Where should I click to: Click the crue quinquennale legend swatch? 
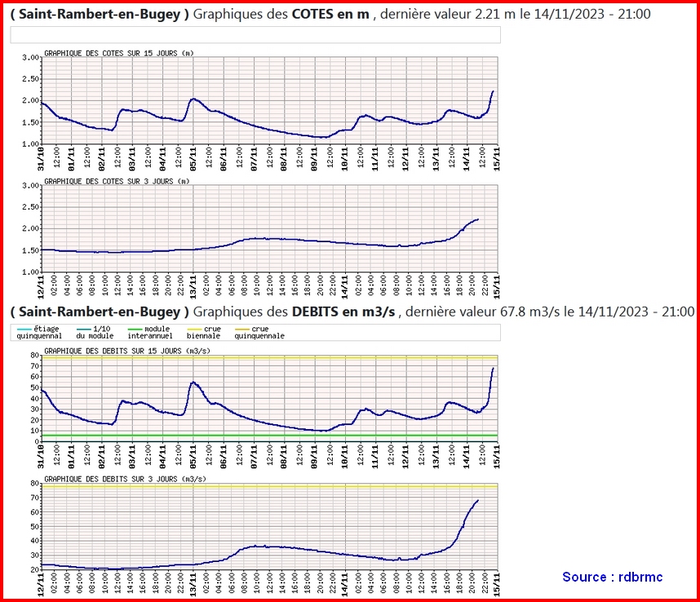click(242, 329)
